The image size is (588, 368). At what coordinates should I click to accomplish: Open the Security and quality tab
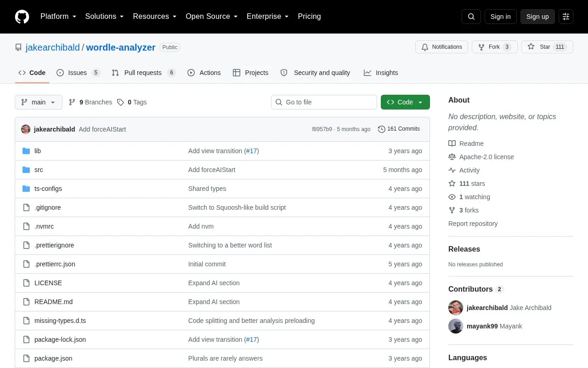pos(315,73)
